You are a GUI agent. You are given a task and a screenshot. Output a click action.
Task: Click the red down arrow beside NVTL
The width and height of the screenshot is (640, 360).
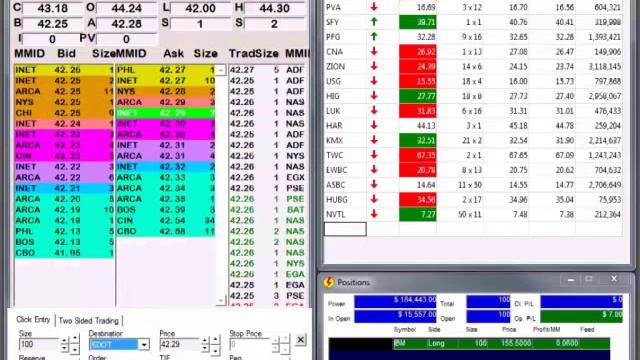(x=374, y=214)
